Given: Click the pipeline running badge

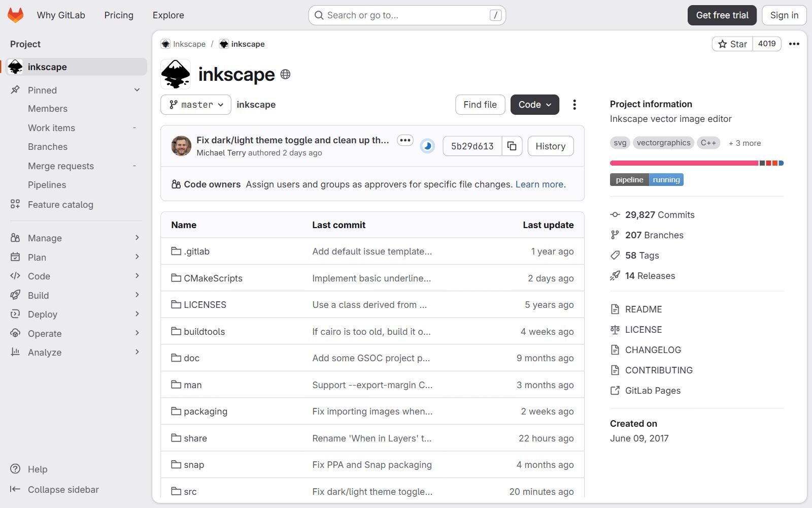Looking at the screenshot, I should 647,180.
